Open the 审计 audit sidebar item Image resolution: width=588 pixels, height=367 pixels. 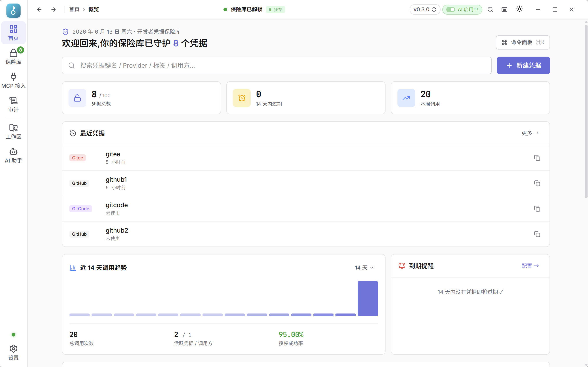coord(13,104)
